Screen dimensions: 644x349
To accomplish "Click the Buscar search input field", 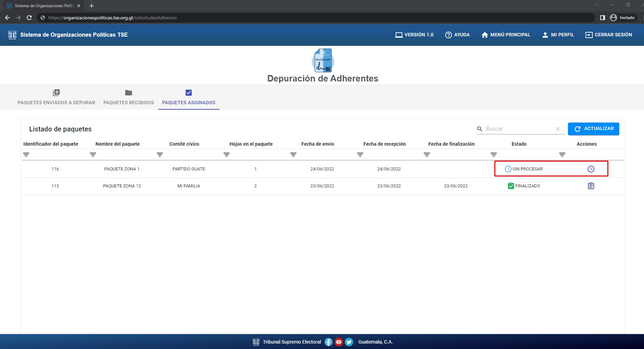I will [x=518, y=129].
